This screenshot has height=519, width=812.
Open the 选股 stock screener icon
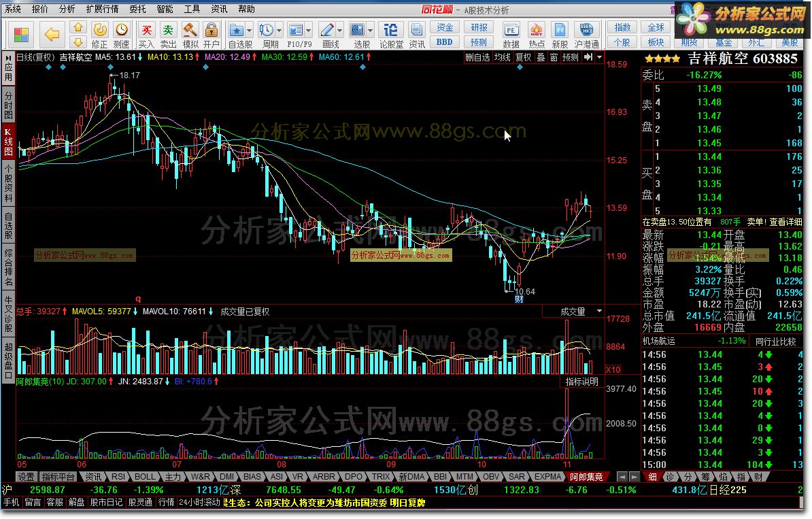coord(357,30)
